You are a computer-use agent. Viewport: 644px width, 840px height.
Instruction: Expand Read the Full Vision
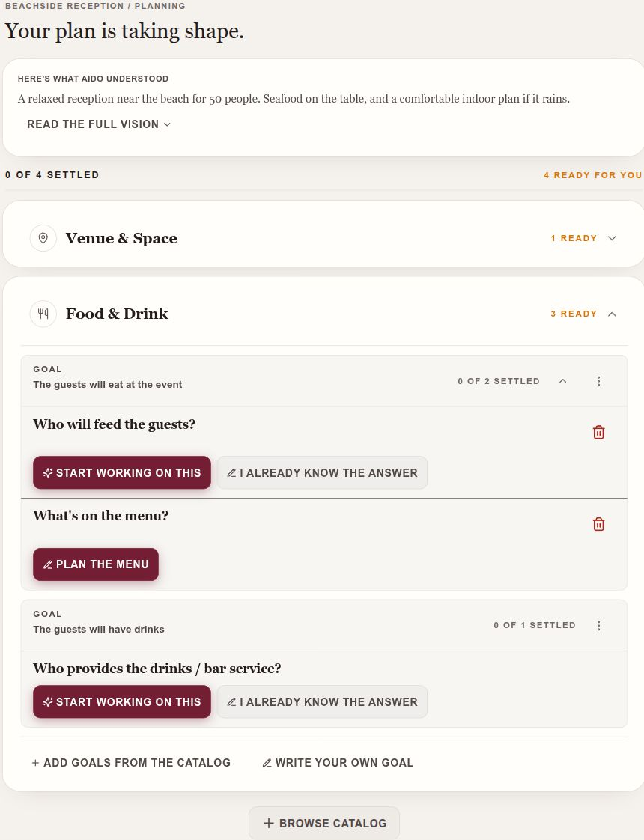(x=99, y=124)
